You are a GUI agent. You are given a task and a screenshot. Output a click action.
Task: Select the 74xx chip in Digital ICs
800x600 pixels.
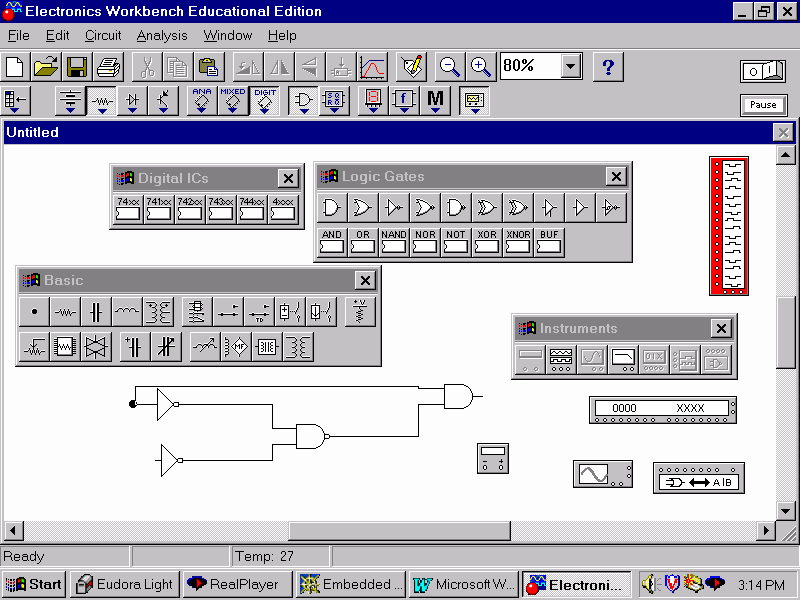coord(128,209)
